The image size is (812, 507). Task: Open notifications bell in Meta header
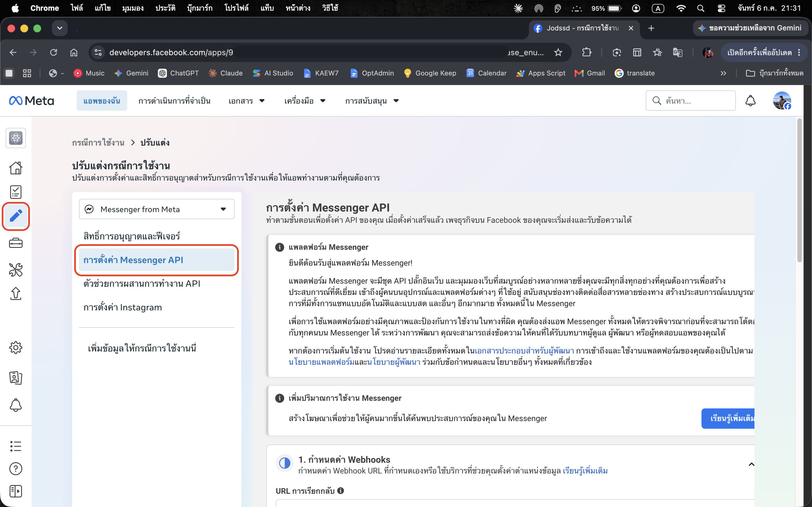click(x=750, y=101)
